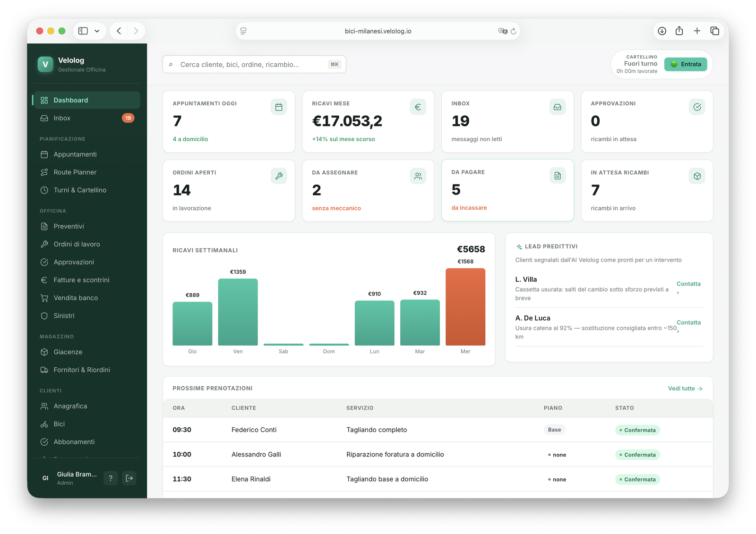Click the document icon on Da Pagare card

pyautogui.click(x=558, y=176)
